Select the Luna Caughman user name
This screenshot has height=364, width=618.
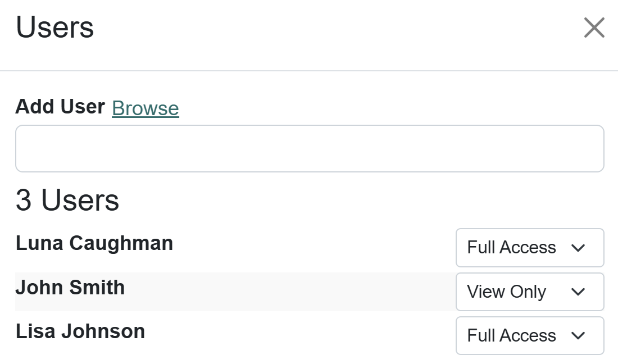pyautogui.click(x=94, y=243)
